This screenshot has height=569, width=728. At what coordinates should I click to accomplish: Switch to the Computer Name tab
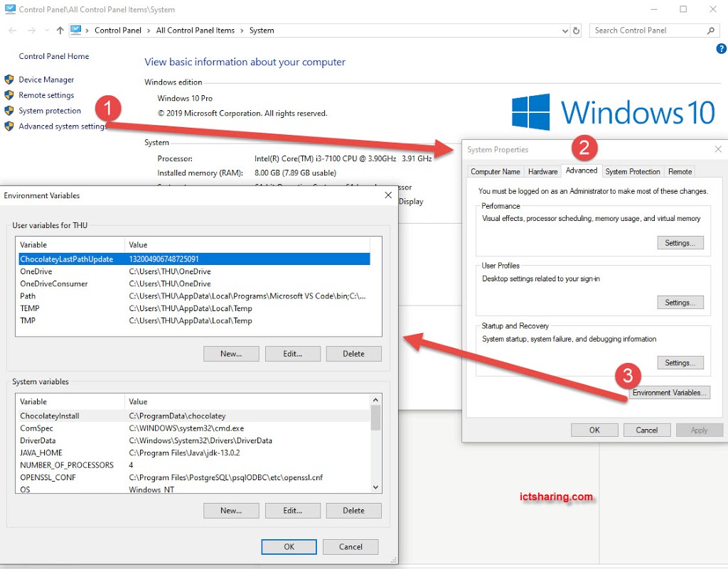click(496, 172)
